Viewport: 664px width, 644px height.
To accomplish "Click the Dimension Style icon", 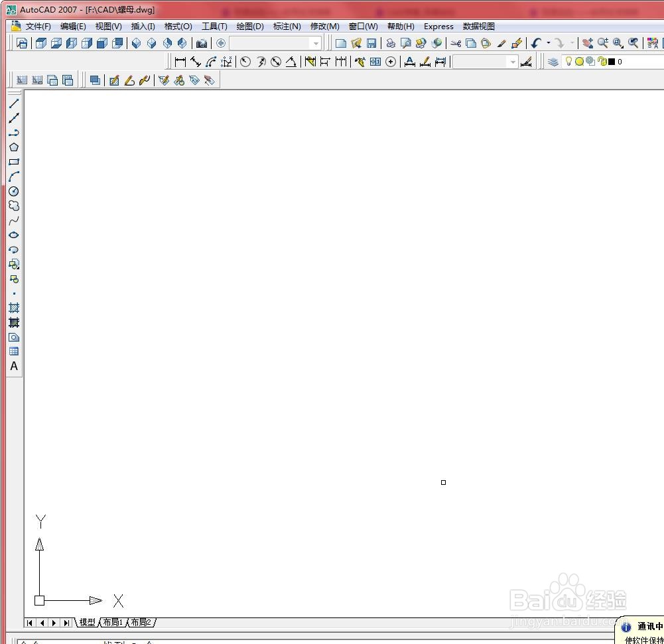I will [x=526, y=62].
